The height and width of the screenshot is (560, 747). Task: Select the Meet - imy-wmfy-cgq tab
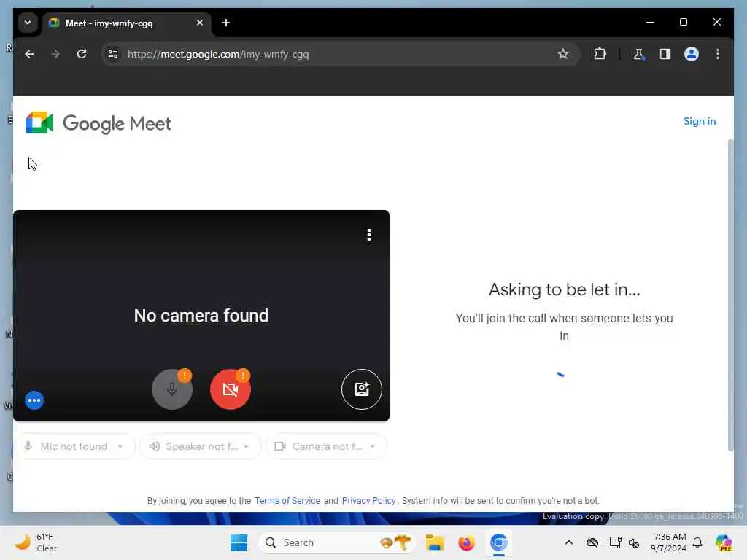click(127, 23)
